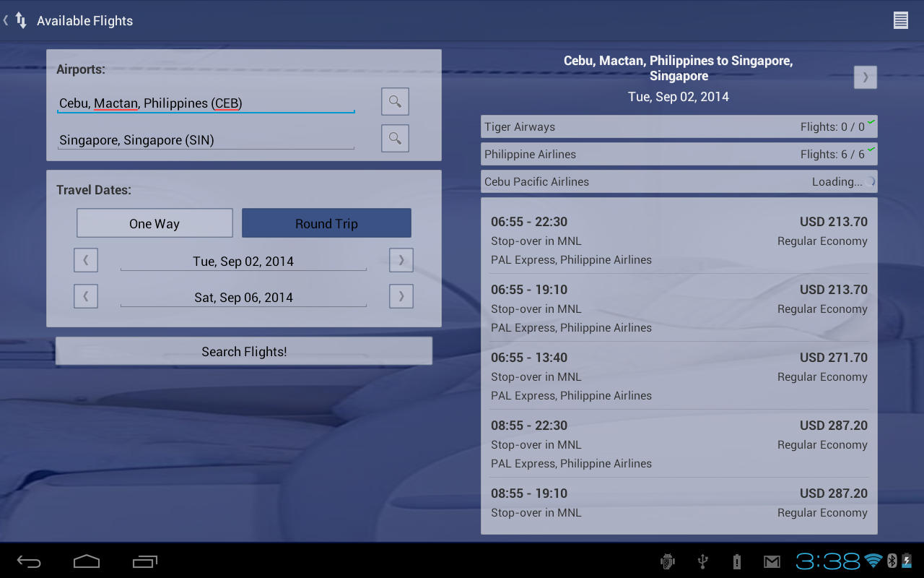Go to previous day for Sat, Sep 06 date
The width and height of the screenshot is (924, 578).
86,296
